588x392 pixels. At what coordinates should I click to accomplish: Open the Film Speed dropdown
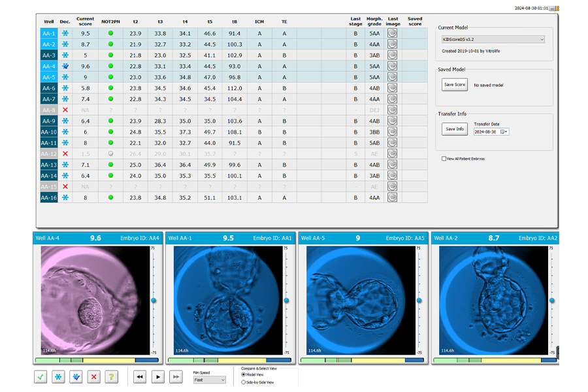209,380
